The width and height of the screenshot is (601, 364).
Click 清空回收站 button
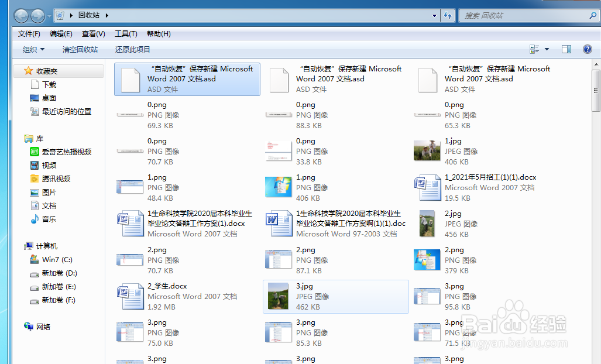[x=80, y=49]
